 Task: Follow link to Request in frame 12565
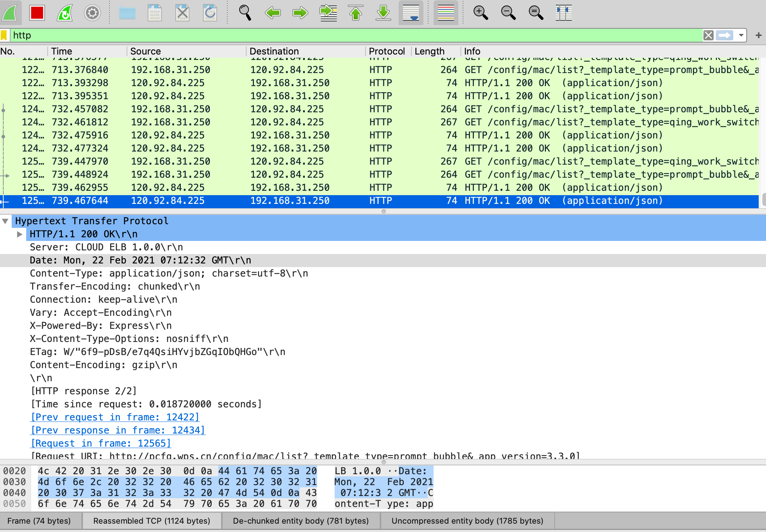point(101,443)
